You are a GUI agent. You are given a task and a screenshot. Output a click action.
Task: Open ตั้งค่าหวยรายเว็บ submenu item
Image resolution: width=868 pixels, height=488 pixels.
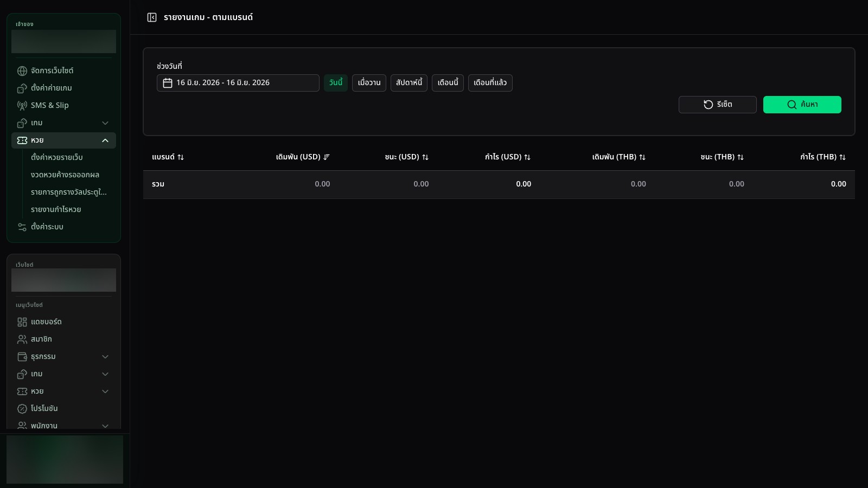pos(57,157)
